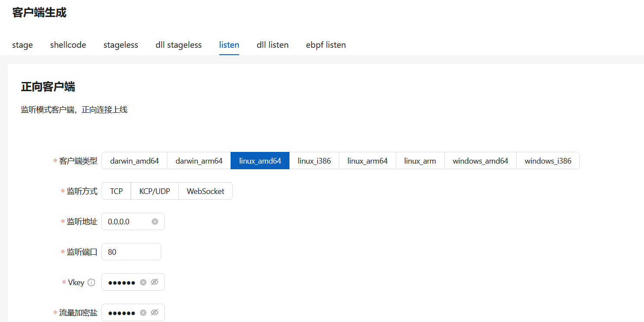Viewport: 644px width, 322px height.
Task: Choose KCP/UDP listening method
Action: tap(155, 191)
